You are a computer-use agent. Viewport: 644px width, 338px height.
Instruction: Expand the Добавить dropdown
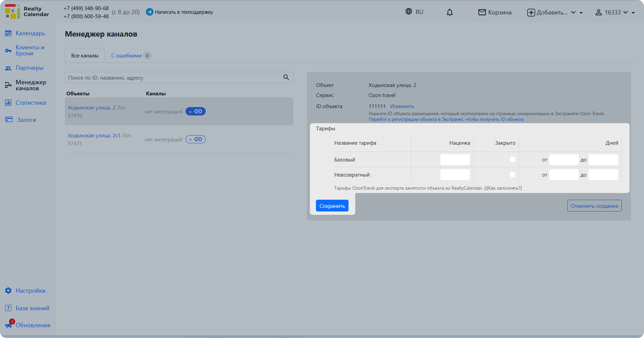(x=555, y=12)
